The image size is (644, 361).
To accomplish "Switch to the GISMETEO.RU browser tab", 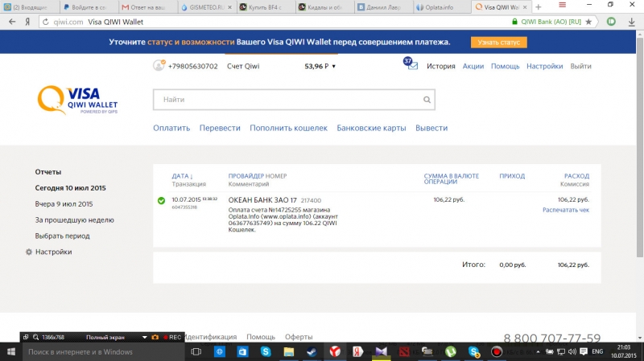I will 207,7.
